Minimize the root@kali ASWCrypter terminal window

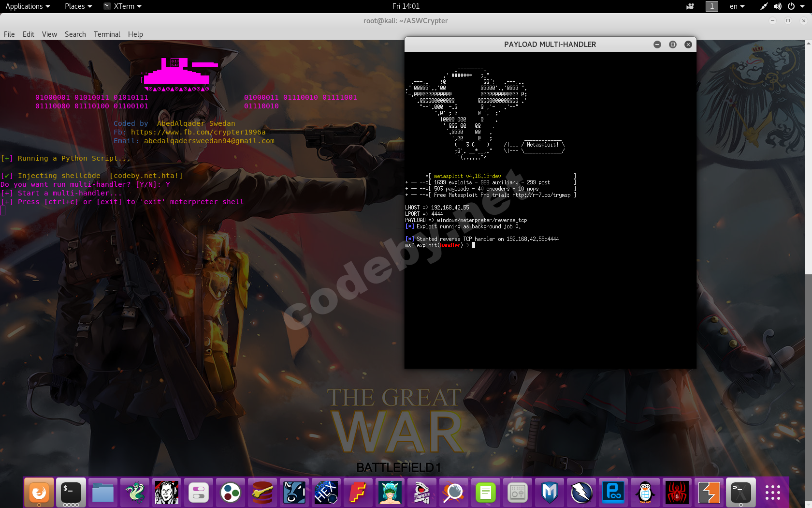772,21
